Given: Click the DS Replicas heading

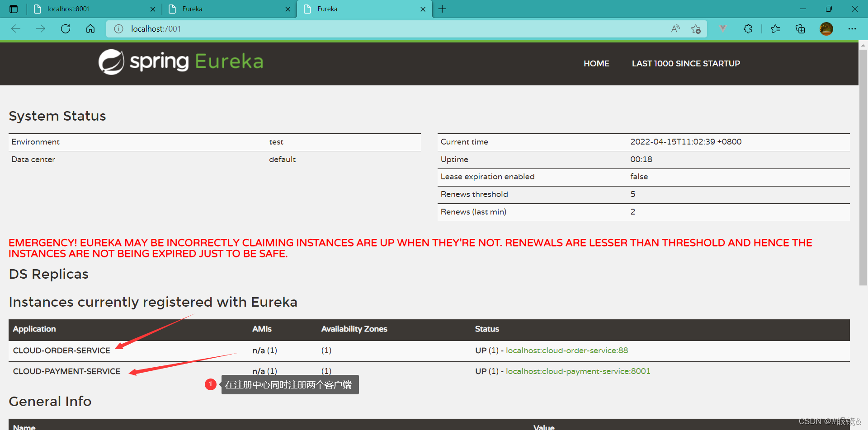Looking at the screenshot, I should pos(49,274).
